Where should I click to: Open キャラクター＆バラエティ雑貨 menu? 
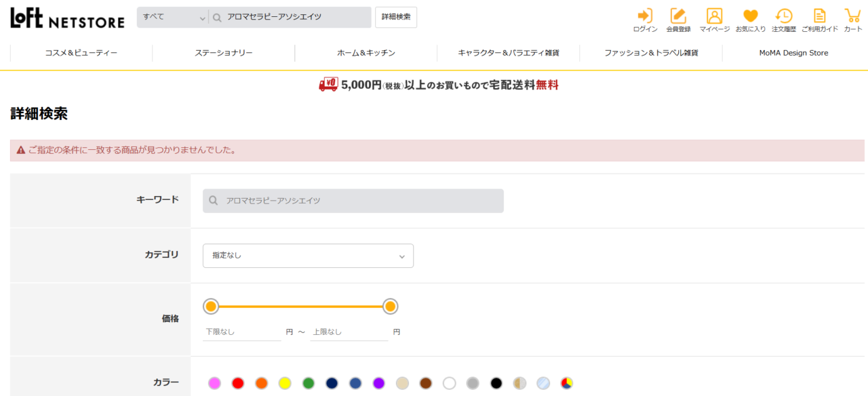tap(509, 53)
